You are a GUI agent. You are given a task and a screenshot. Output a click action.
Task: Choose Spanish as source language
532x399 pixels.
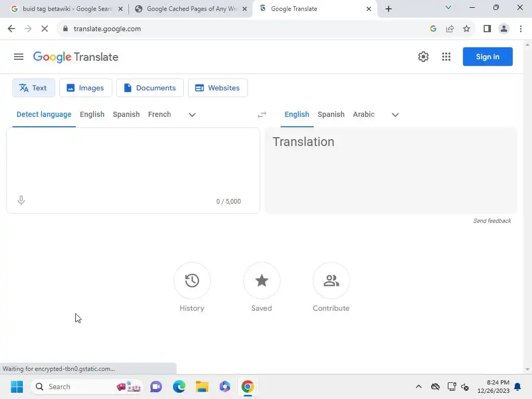[x=126, y=114]
